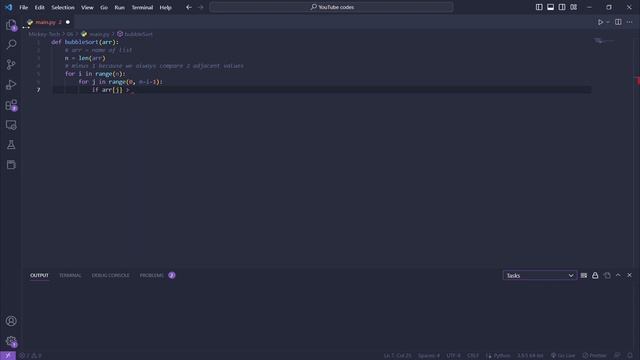Go back with navigation arrow
640x360 pixels.
tap(189, 7)
